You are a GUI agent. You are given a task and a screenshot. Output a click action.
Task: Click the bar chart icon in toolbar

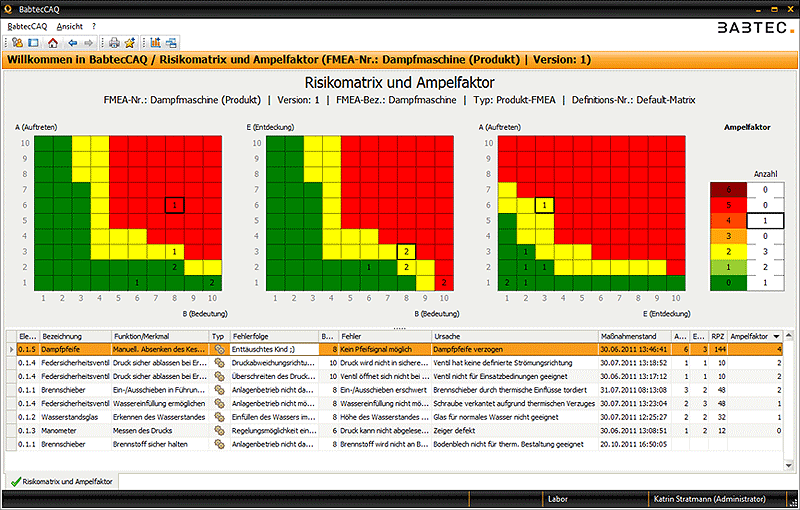(x=156, y=43)
